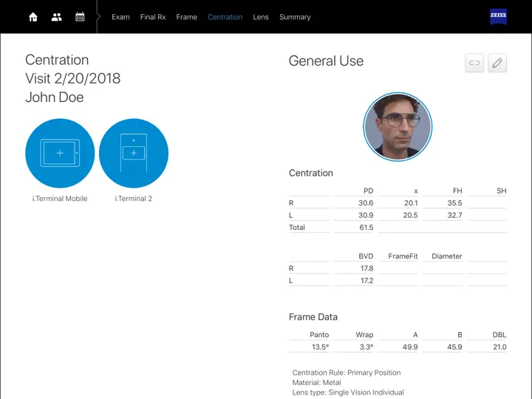Click the Visit 2/20/2018 text

click(x=73, y=78)
